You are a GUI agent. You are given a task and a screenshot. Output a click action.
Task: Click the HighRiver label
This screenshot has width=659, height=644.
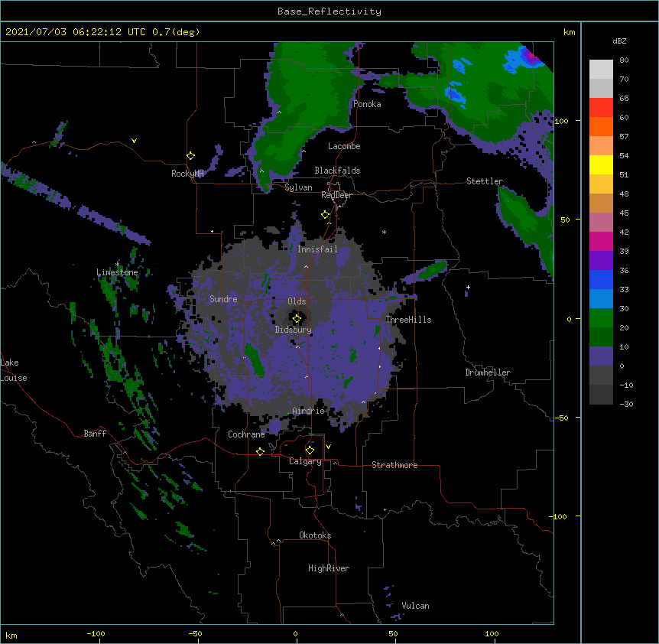click(x=329, y=568)
